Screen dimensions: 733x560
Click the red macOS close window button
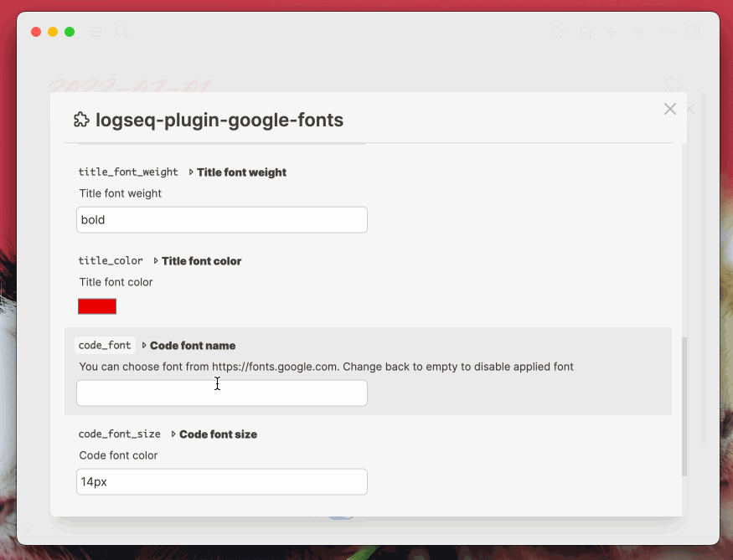pos(36,32)
